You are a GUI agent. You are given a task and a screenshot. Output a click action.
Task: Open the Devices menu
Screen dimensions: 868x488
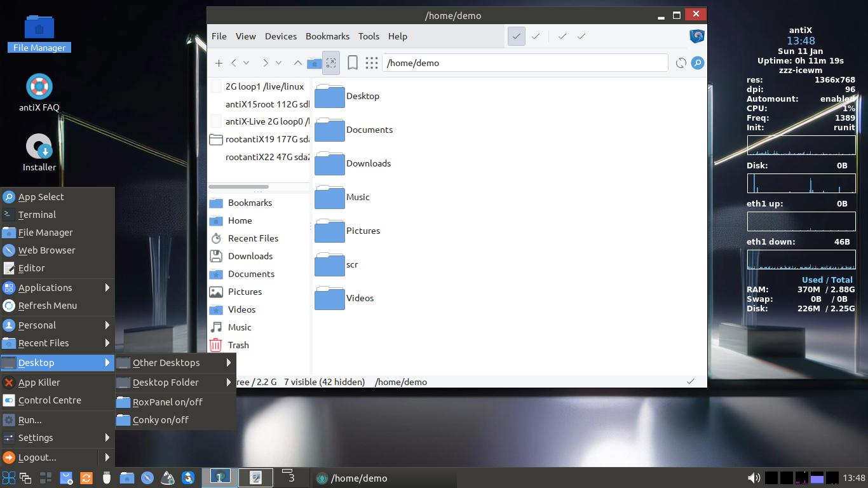[280, 36]
